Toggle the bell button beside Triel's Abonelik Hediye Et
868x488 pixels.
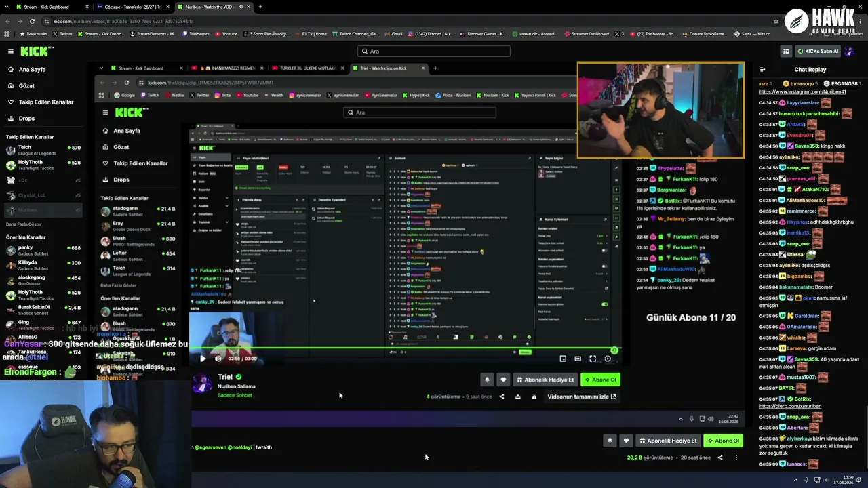487,380
